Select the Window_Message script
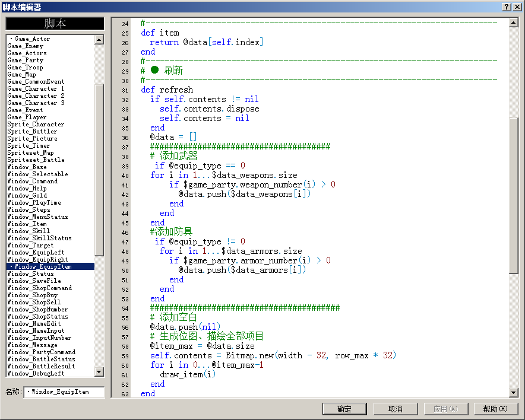Screen dimensions: 525x420 click(x=50, y=345)
